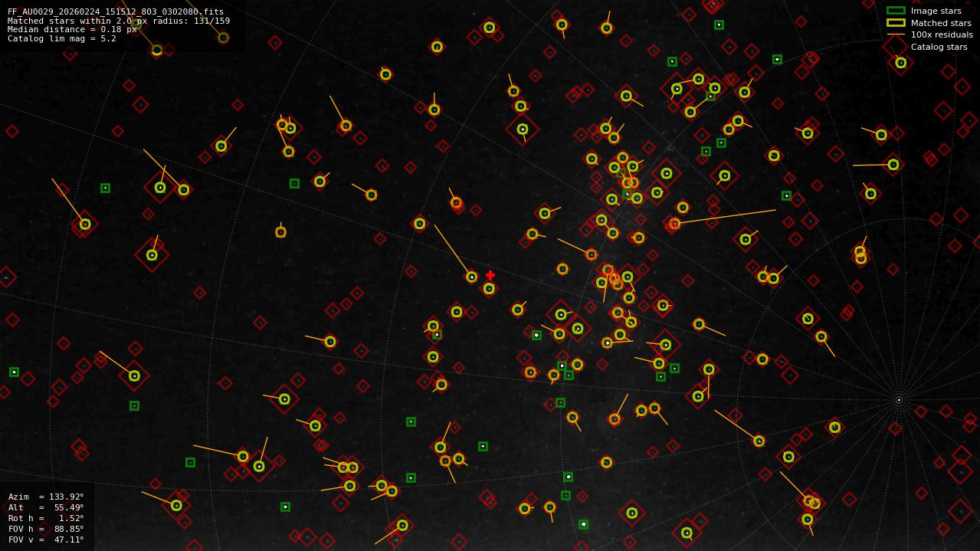Click the yellow Matched stars legend square
This screenshot has height=551, width=980.
coord(896,23)
